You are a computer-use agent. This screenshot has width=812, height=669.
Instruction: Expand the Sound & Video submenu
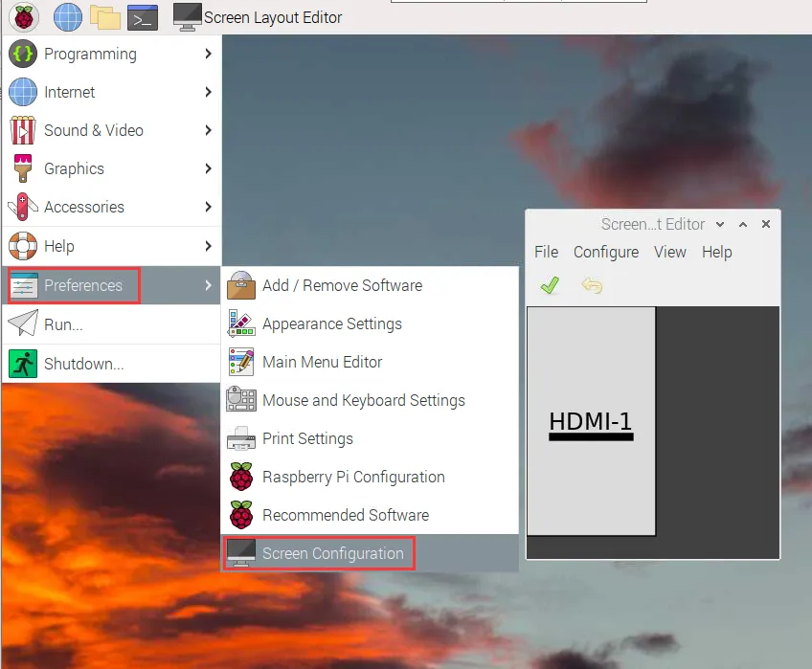111,130
